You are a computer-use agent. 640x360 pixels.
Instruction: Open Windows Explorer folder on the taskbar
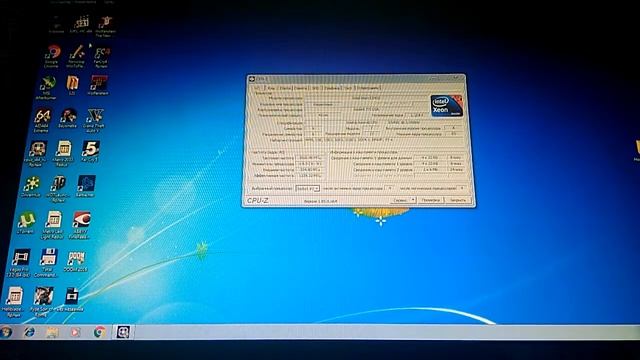click(52, 332)
